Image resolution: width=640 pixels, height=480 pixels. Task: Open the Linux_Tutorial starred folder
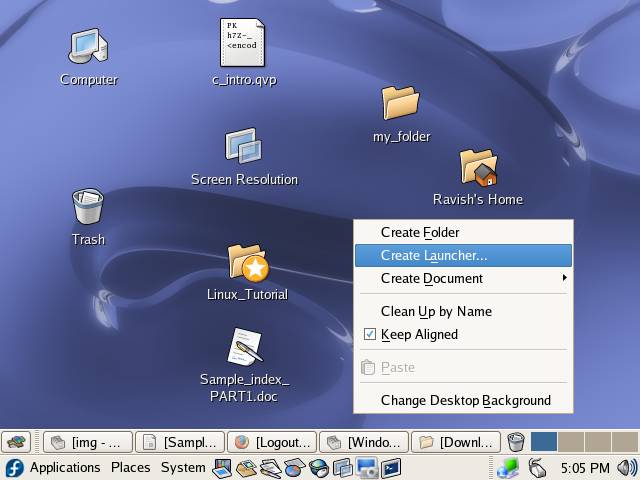click(247, 262)
